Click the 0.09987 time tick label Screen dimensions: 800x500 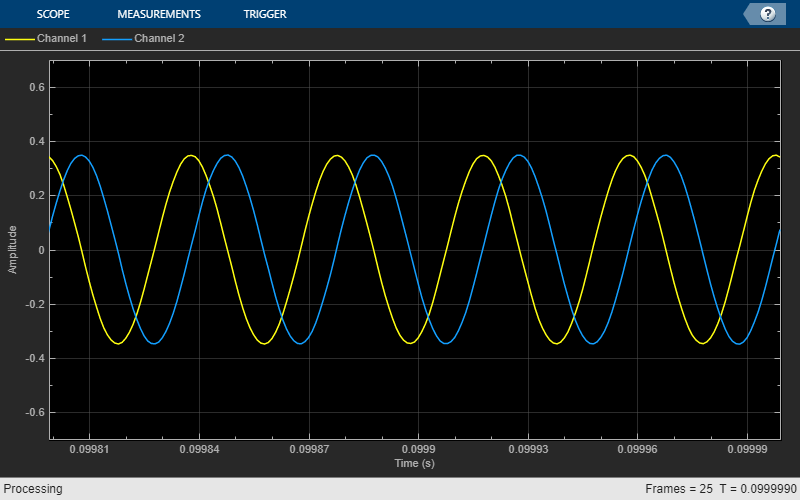[309, 449]
